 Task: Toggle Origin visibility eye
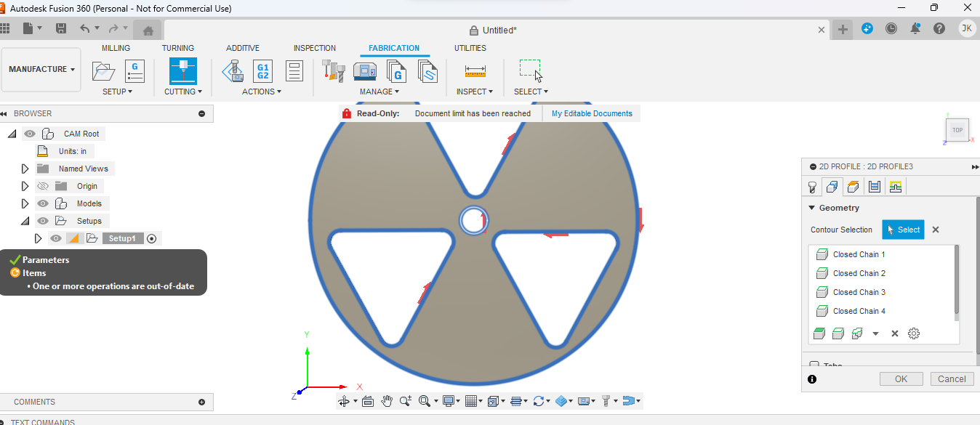[x=43, y=186]
